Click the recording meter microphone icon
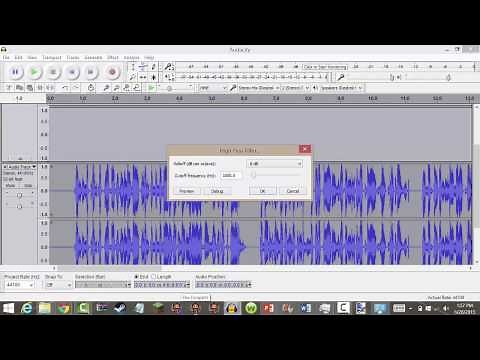This screenshot has height=360, width=480. (x=169, y=67)
